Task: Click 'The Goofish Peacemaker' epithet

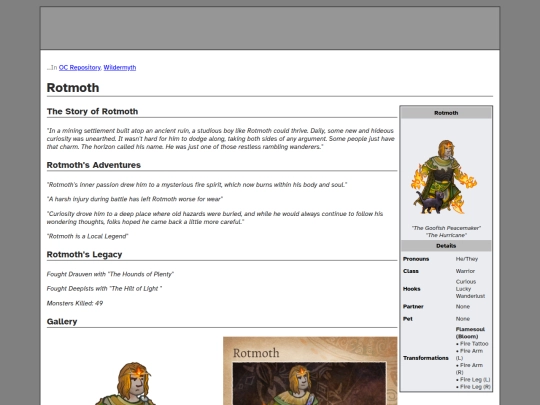Action: pyautogui.click(x=446, y=228)
